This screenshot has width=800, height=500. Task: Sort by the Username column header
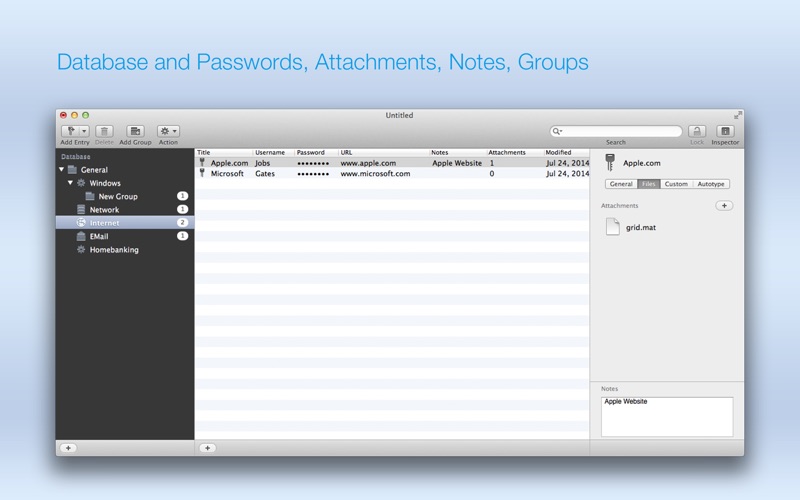tap(273, 153)
